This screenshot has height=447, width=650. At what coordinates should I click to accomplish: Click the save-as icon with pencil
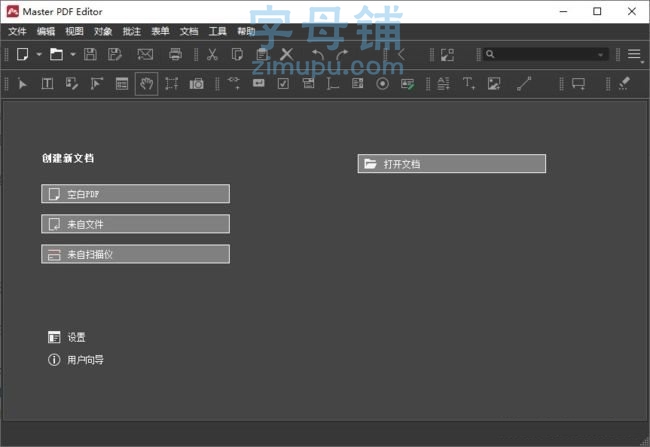(114, 54)
